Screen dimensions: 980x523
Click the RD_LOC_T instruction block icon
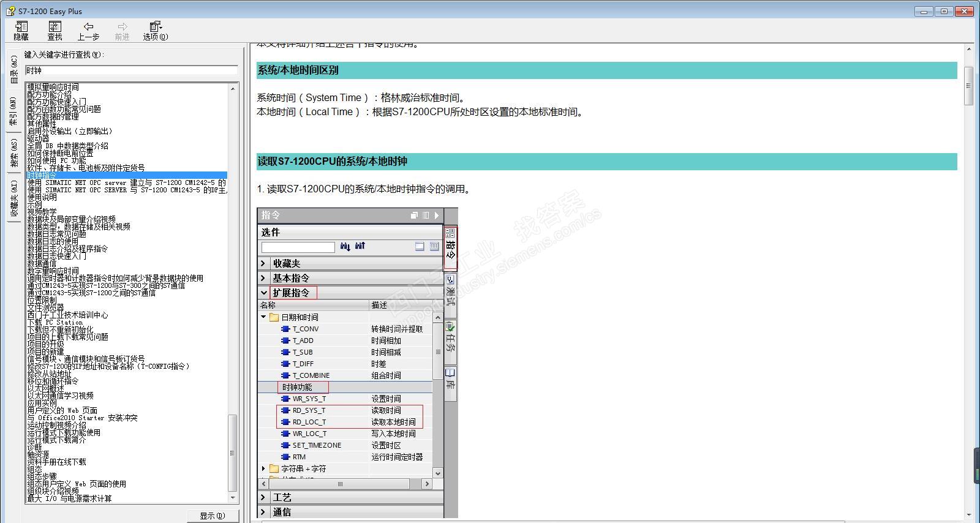pos(285,422)
